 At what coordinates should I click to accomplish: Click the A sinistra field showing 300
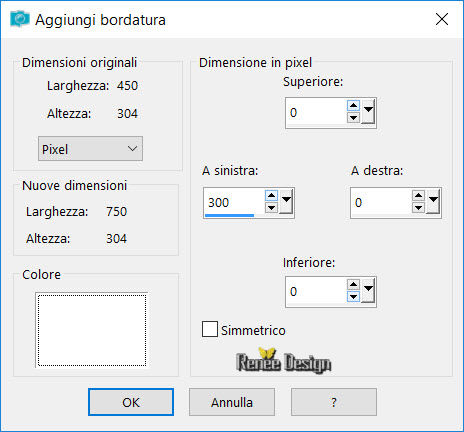coord(234,202)
